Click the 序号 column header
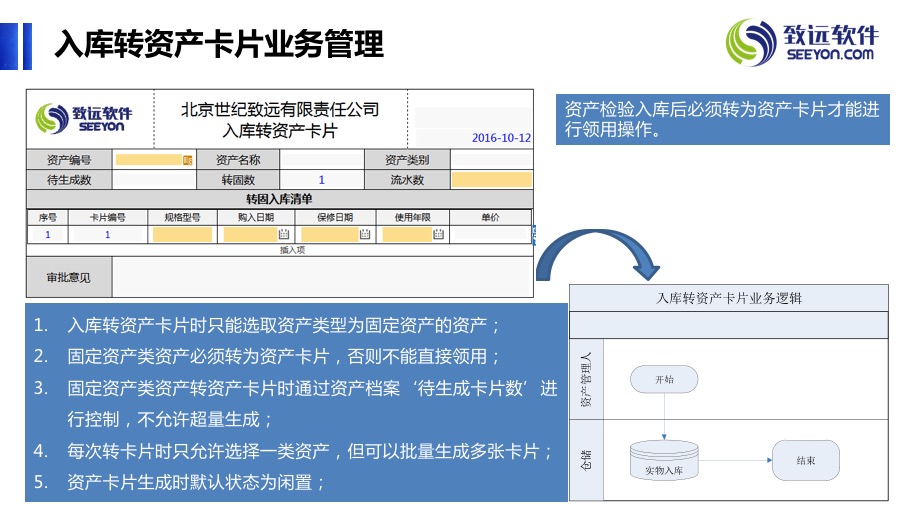This screenshot has width=900, height=506. (x=48, y=217)
